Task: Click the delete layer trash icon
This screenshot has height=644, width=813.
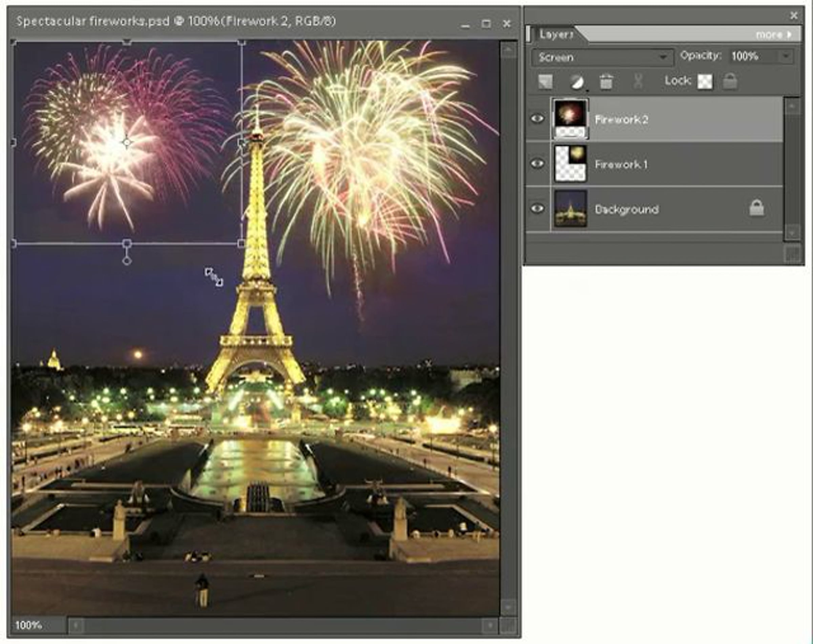Action: (x=606, y=81)
